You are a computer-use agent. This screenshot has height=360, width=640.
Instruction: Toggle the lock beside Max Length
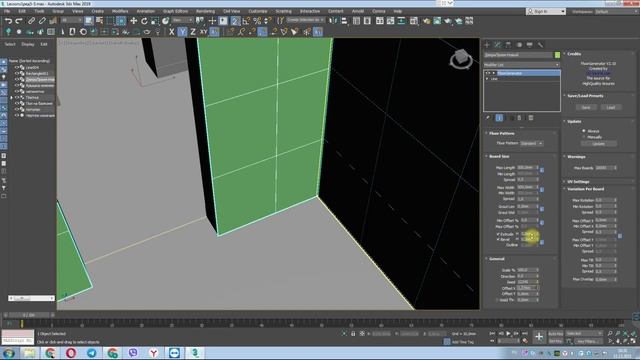[x=542, y=169]
